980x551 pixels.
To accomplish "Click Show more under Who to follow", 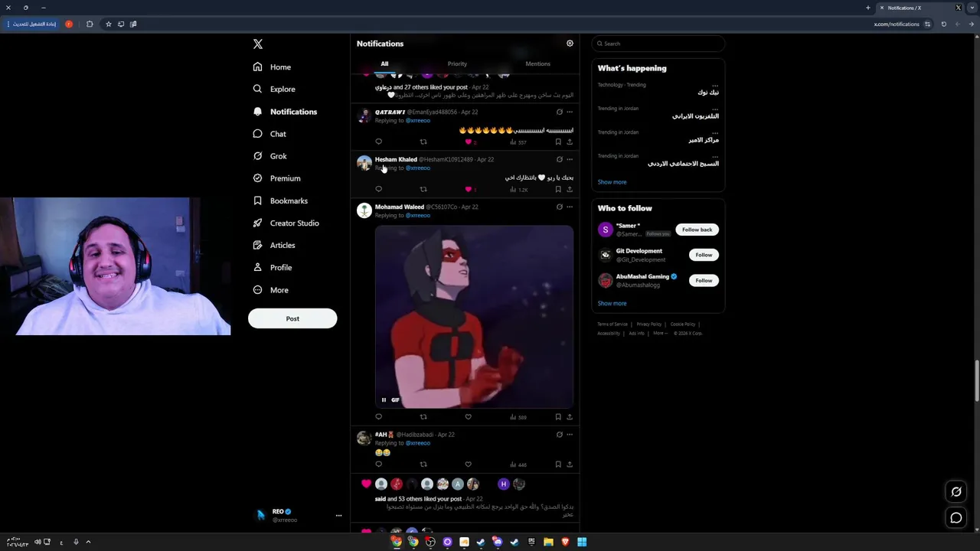I will 612,304.
